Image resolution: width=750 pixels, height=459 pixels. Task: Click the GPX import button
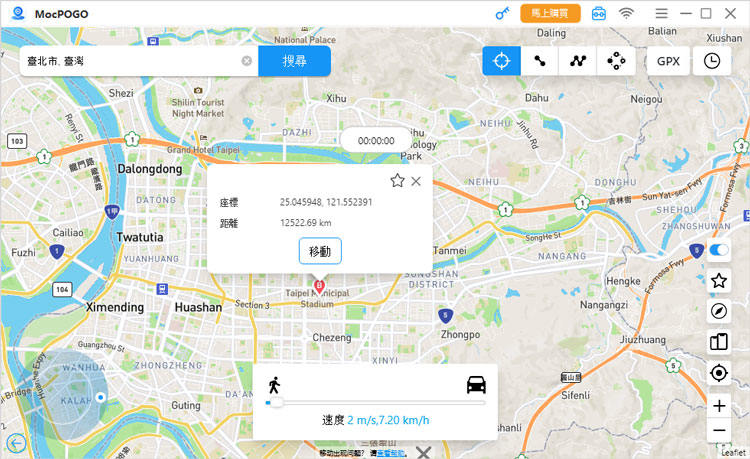coord(668,61)
